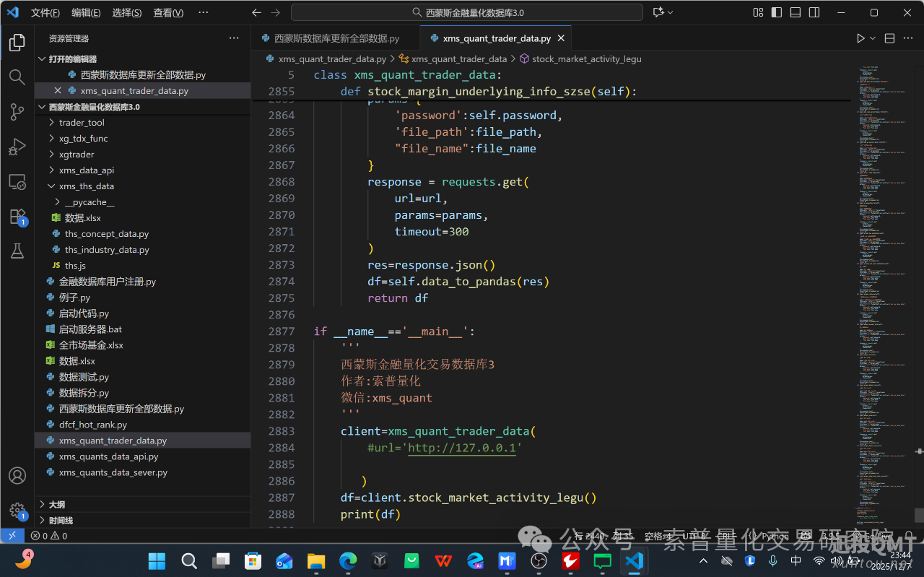Open the Search view in the activity bar
The image size is (924, 577).
click(x=17, y=77)
